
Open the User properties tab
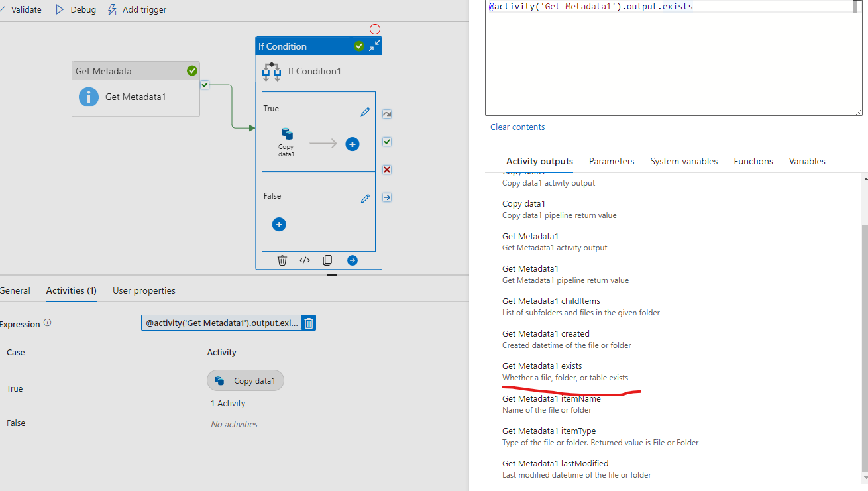[x=144, y=290]
